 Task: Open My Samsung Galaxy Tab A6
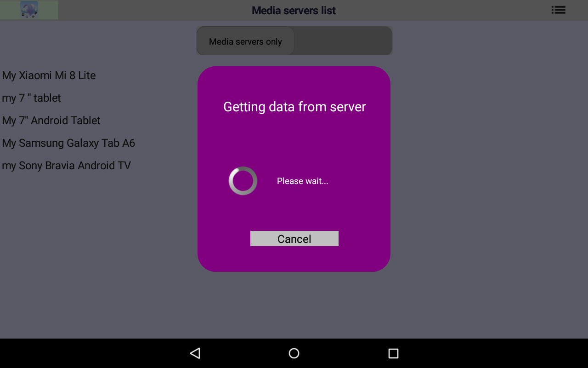point(68,143)
